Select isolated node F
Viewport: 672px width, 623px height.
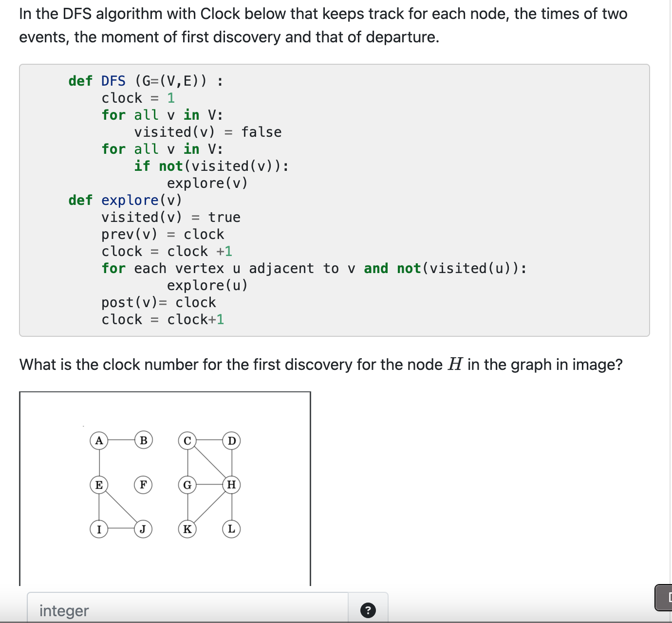(x=143, y=485)
